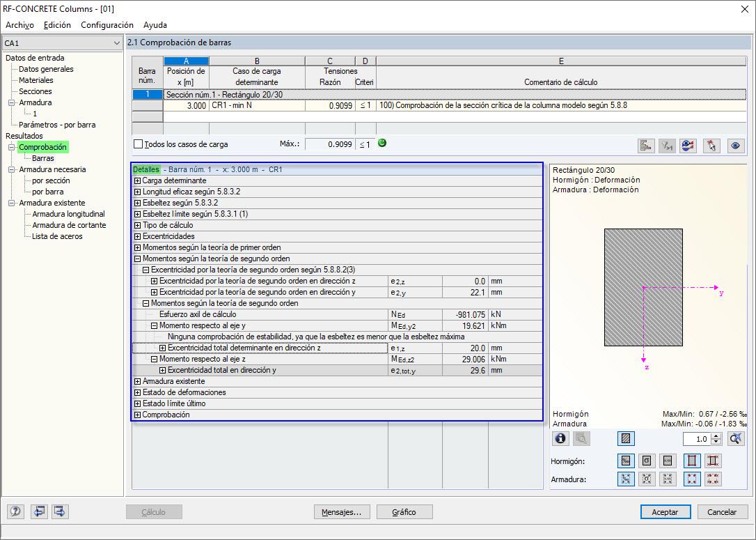Viewport: 756px width, 540px height.
Task: Click the colored bar chart result diagram icon
Action: (646, 145)
